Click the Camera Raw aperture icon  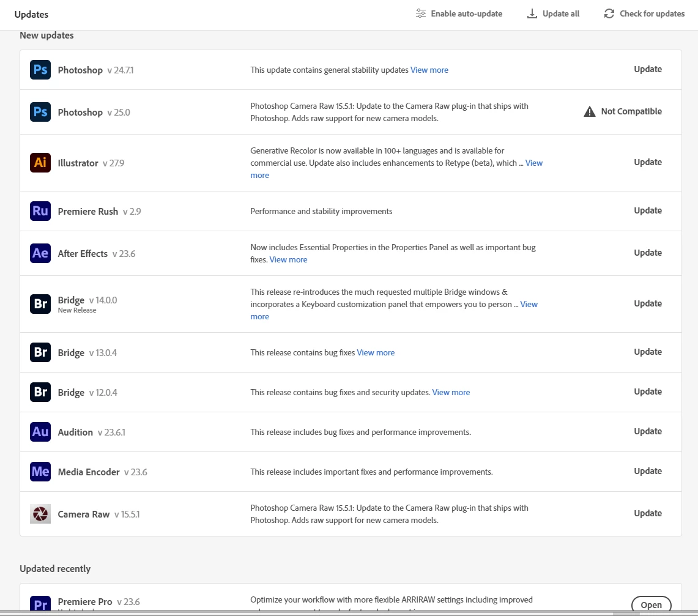pyautogui.click(x=40, y=514)
